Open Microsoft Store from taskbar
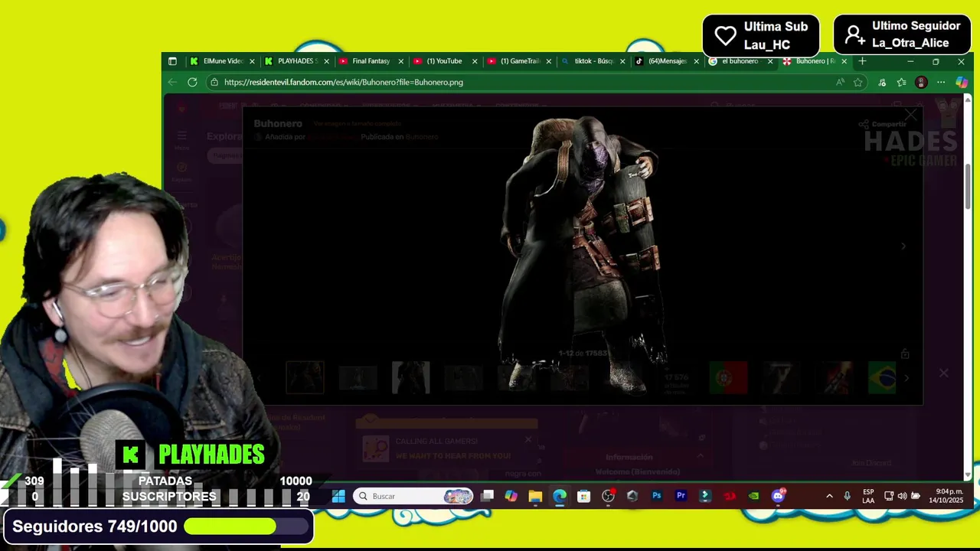This screenshot has width=980, height=551. pyautogui.click(x=583, y=496)
